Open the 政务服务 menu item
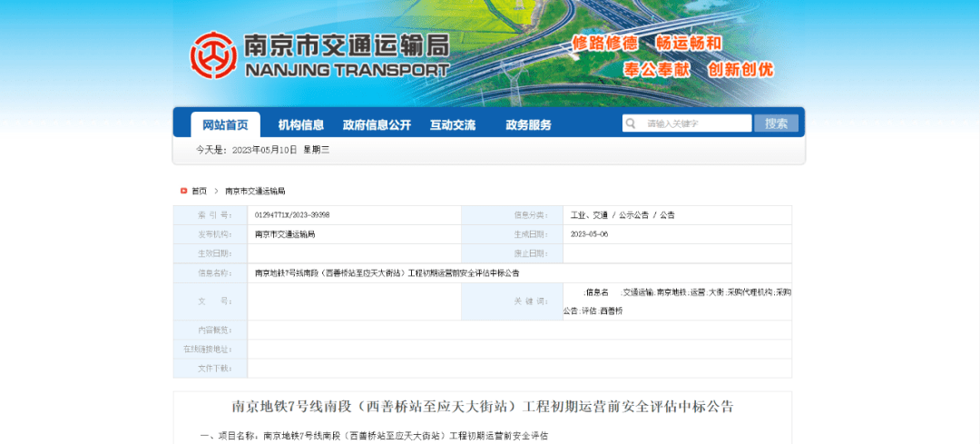The width and height of the screenshot is (980, 444). point(529,125)
